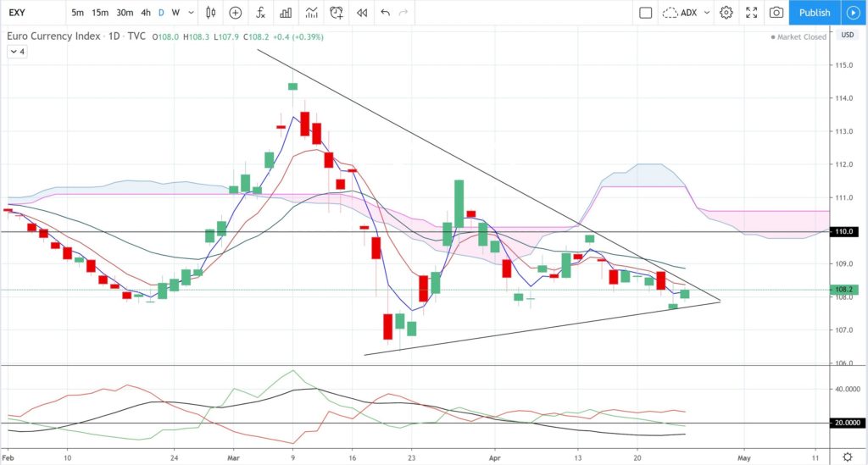Click the Apr date on time axis
868x465 pixels.
click(x=494, y=458)
